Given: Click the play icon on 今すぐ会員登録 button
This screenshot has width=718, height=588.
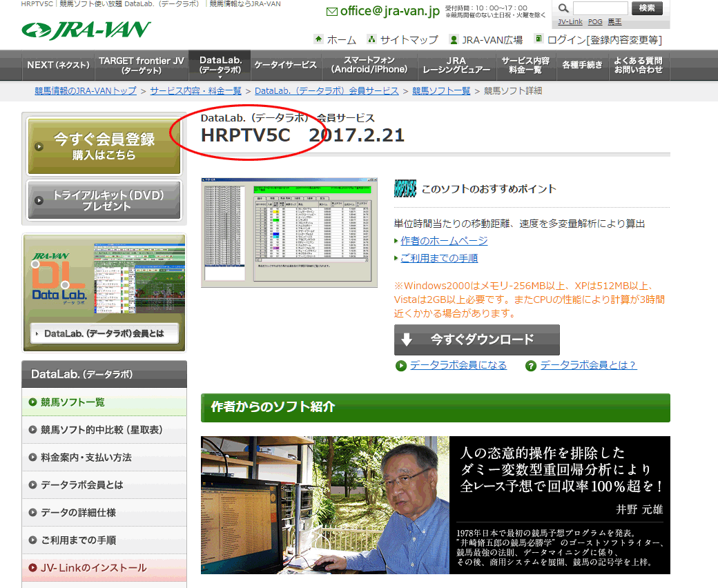Looking at the screenshot, I should coord(39,147).
